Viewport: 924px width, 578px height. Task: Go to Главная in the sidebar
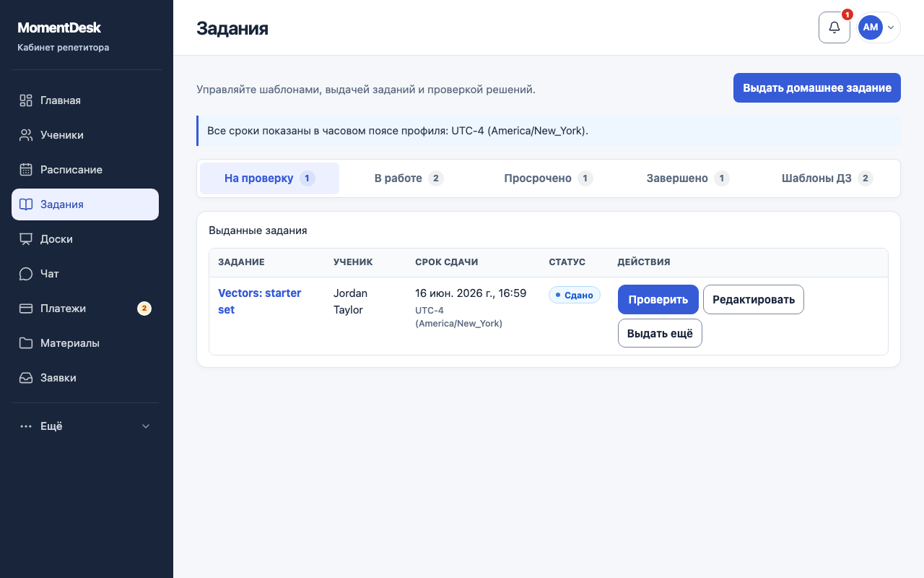[x=85, y=100]
